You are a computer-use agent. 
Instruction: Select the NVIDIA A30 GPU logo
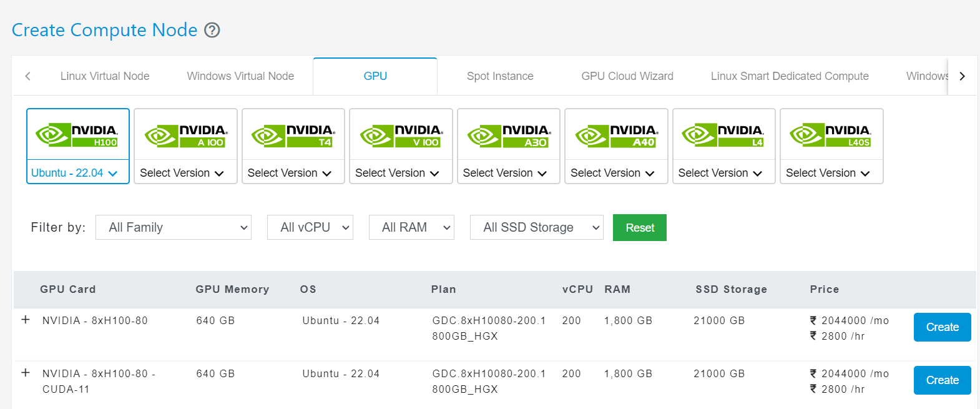(x=508, y=135)
